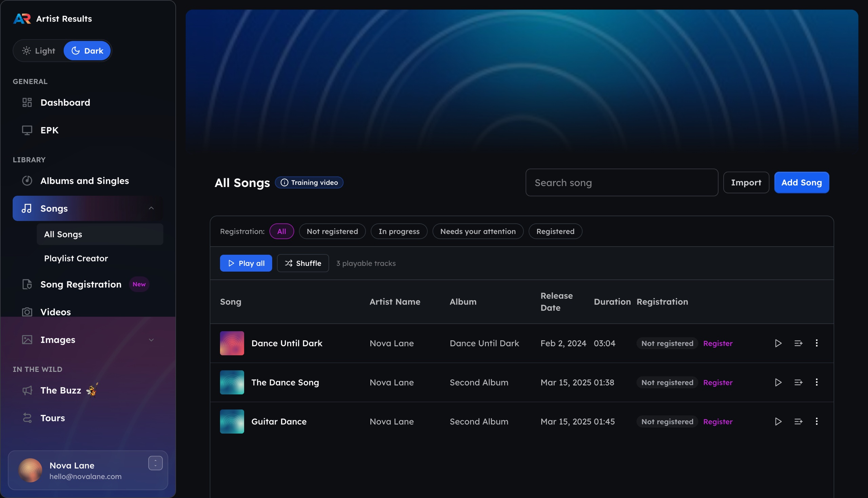The width and height of the screenshot is (868, 498).
Task: Register the Guitar Dance song
Action: point(718,421)
